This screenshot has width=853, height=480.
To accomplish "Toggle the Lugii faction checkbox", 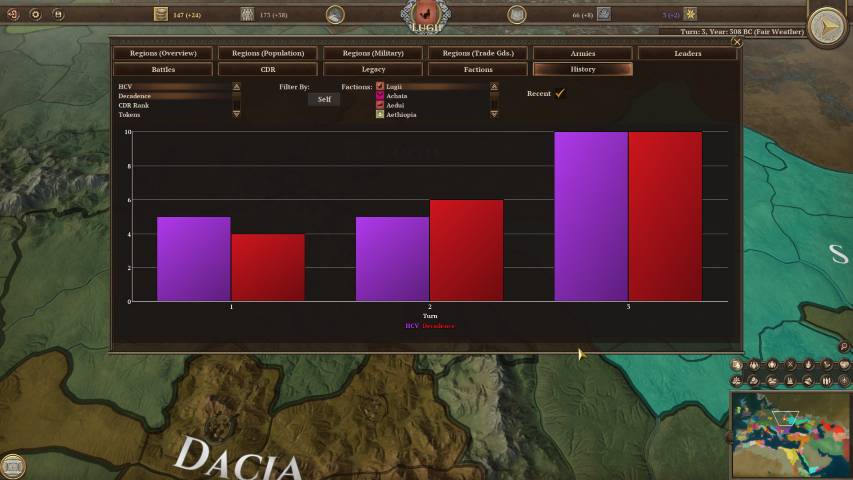I will (380, 87).
